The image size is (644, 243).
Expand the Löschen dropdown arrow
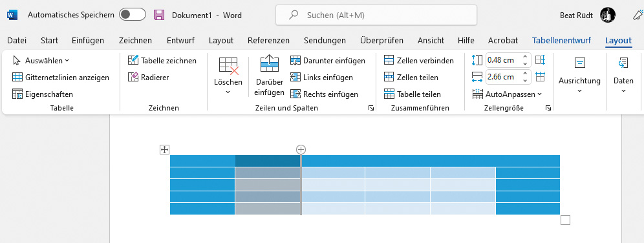(x=228, y=92)
